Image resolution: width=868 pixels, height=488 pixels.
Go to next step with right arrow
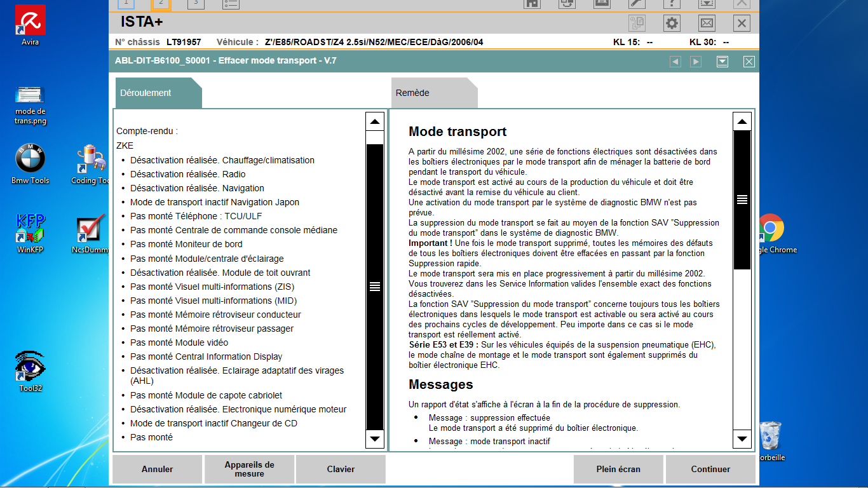[x=696, y=62]
